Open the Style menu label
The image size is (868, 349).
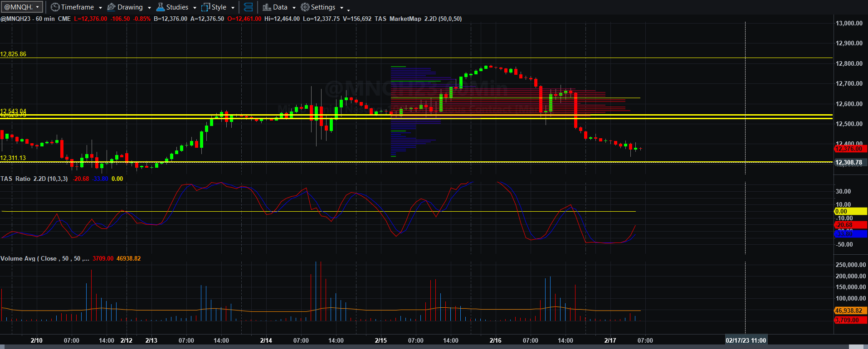(219, 7)
